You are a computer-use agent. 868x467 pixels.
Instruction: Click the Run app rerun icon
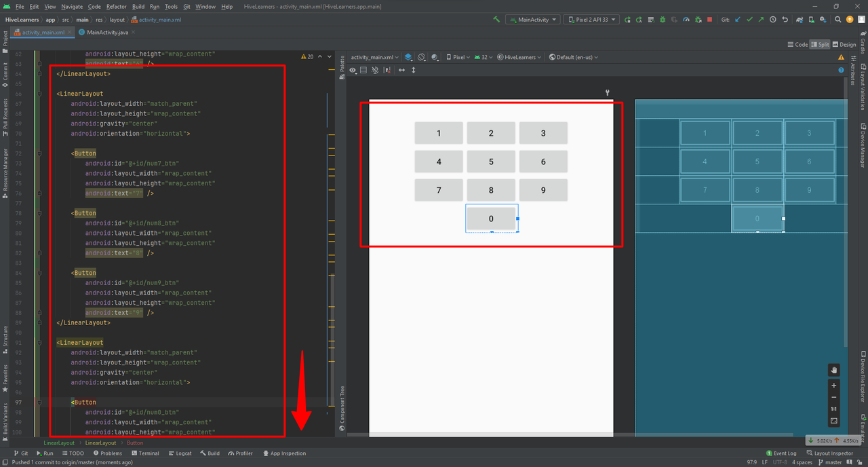coord(627,20)
